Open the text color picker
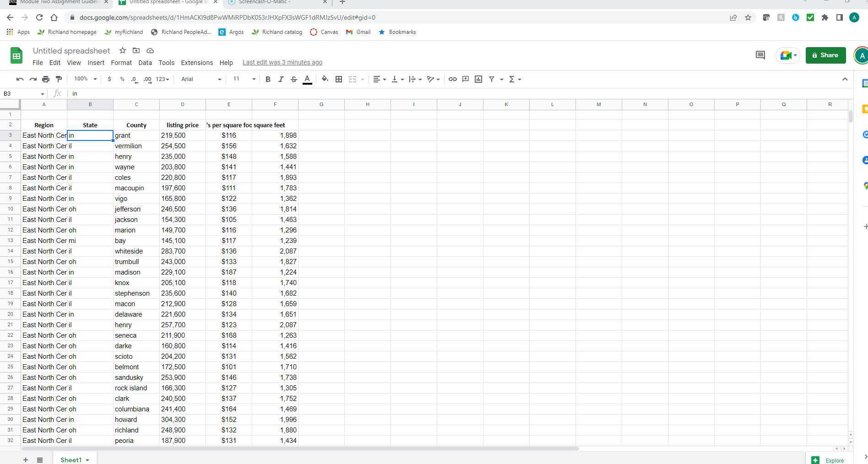 pyautogui.click(x=307, y=79)
